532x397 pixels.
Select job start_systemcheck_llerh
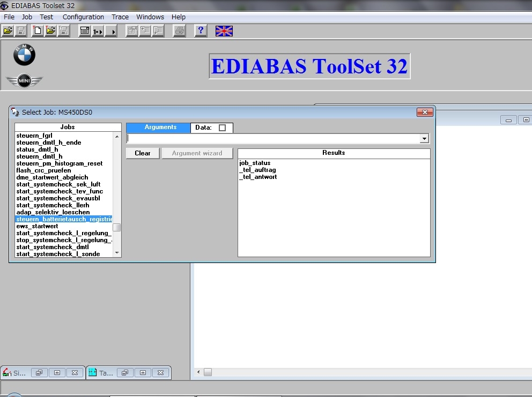[x=53, y=205]
